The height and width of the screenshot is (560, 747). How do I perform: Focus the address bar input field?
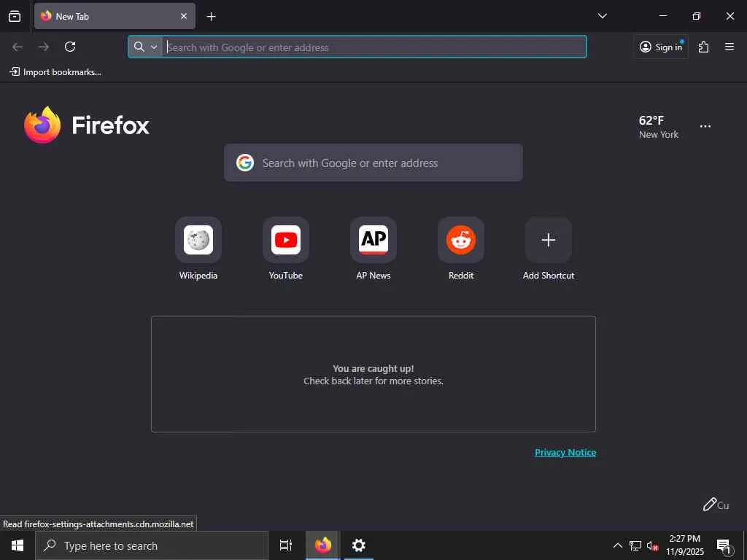[374, 47]
